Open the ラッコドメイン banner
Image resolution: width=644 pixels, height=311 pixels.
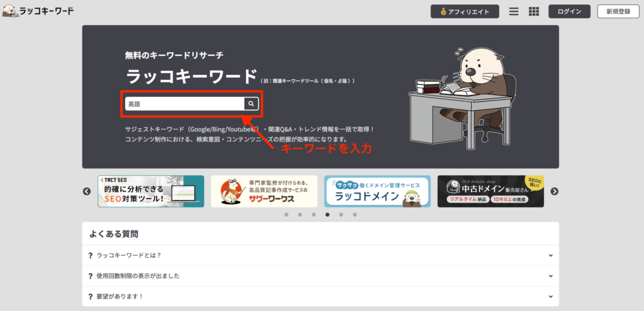coord(377,191)
